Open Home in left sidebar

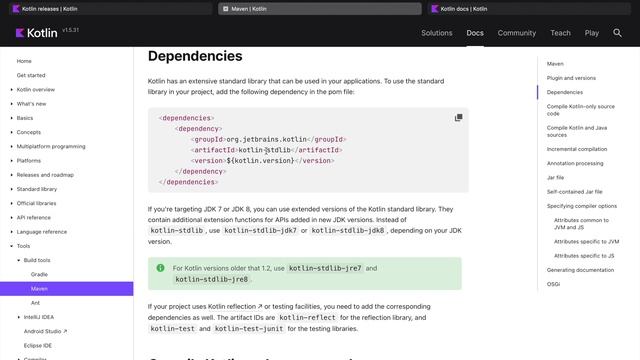[24, 61]
